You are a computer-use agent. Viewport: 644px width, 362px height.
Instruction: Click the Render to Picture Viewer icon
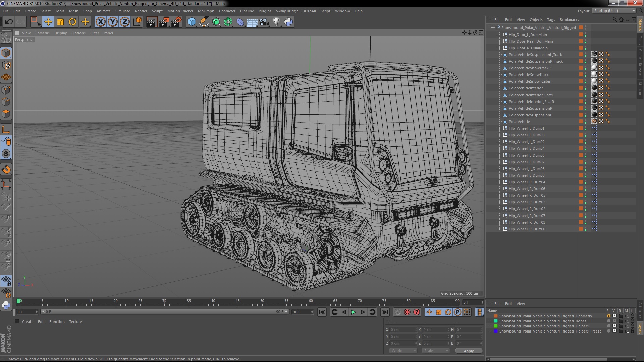(164, 22)
